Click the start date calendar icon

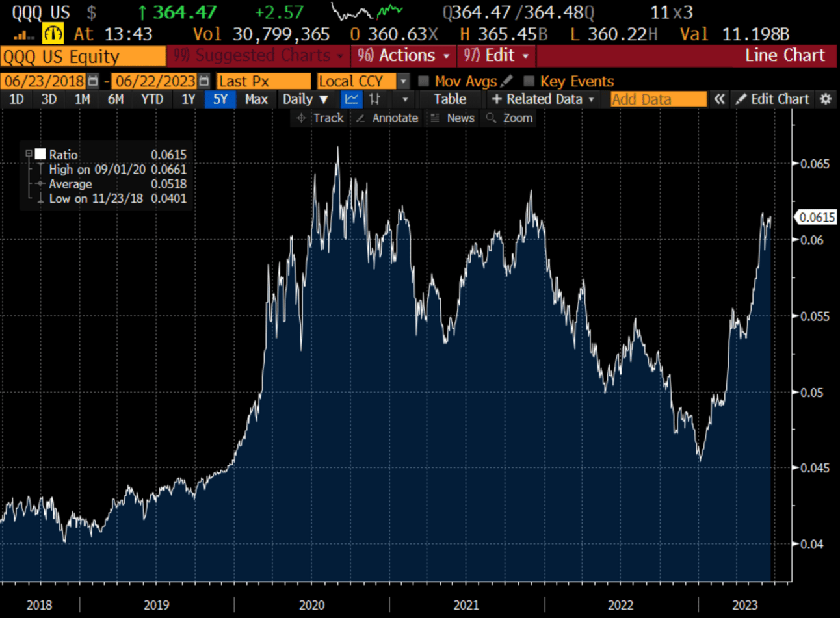pyautogui.click(x=93, y=81)
